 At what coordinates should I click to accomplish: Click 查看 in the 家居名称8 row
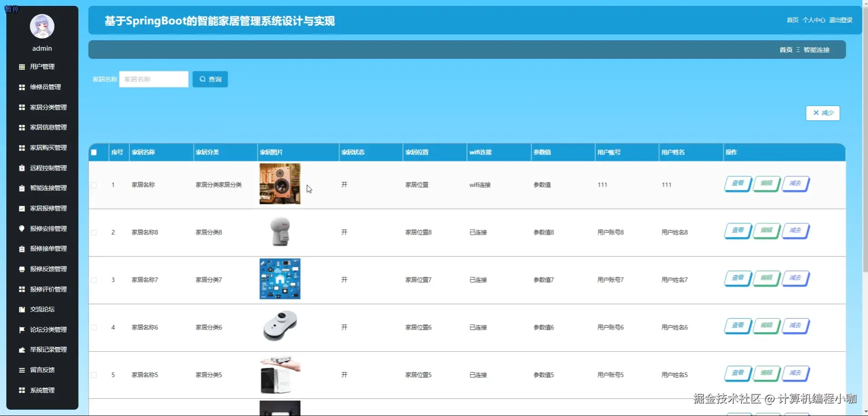point(738,231)
